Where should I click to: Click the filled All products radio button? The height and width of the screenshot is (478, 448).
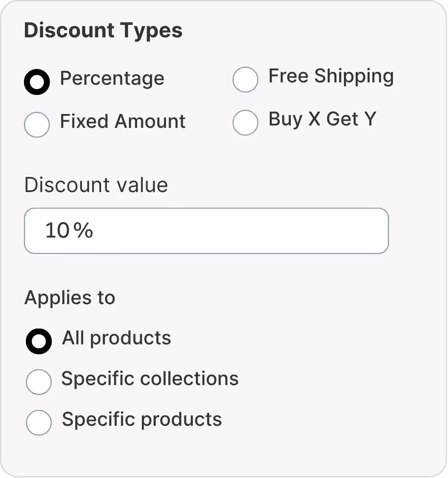38,341
